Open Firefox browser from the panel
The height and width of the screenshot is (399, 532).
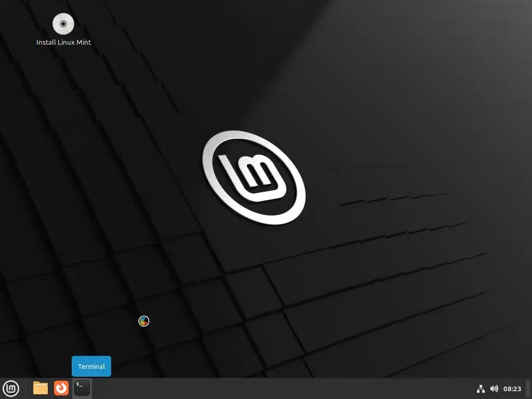coord(61,388)
